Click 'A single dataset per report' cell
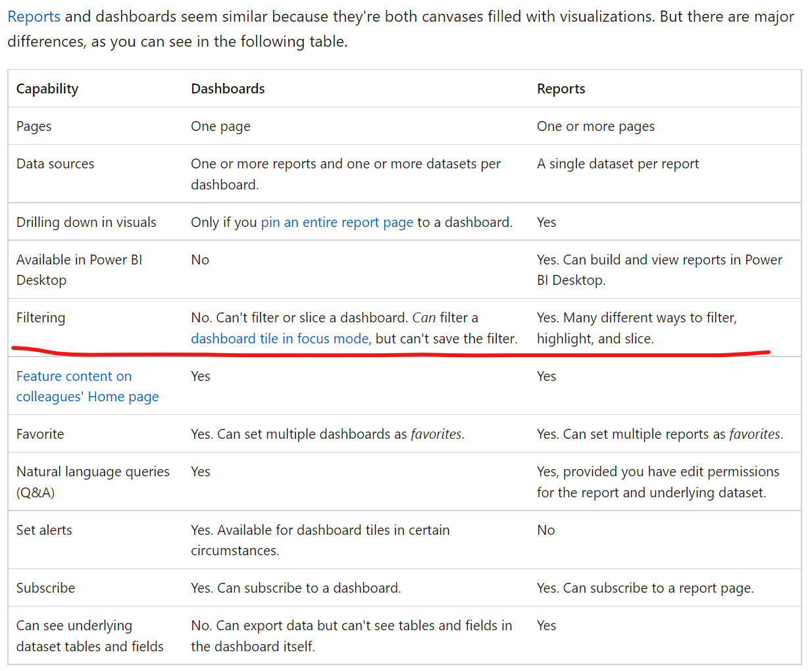Viewport: 812px width, 671px height. click(618, 164)
